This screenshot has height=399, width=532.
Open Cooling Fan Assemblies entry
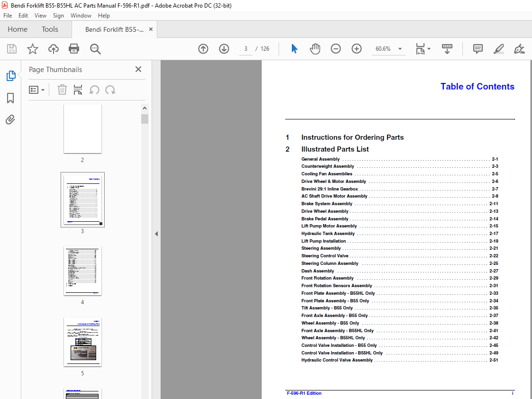coord(400,174)
